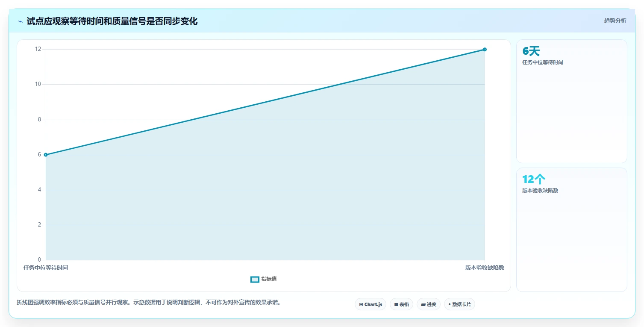Viewport: 644px width, 327px height.
Task: Toggle the 指标值 legend label
Action: pos(269,280)
